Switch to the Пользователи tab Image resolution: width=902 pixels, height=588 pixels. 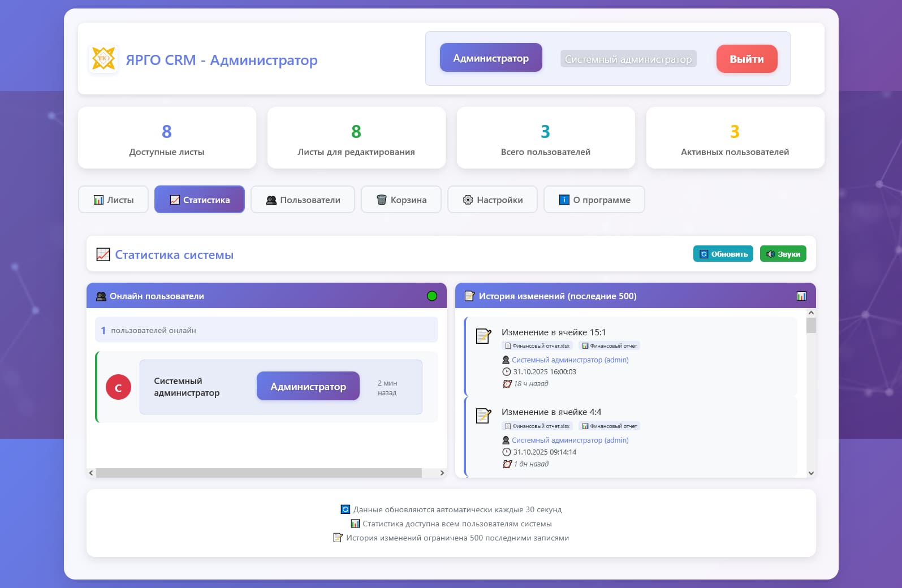(x=303, y=200)
